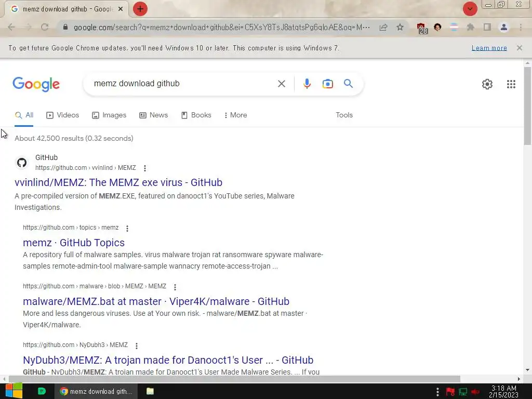The image size is (532, 399).
Task: Open the red flag Action Center tray icon
Action: point(450,392)
